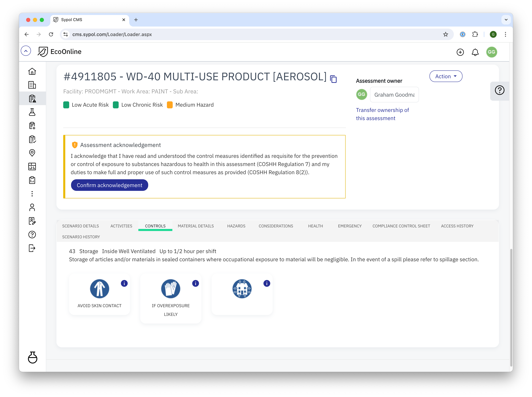Click Confirm acknowledgement button

click(110, 185)
